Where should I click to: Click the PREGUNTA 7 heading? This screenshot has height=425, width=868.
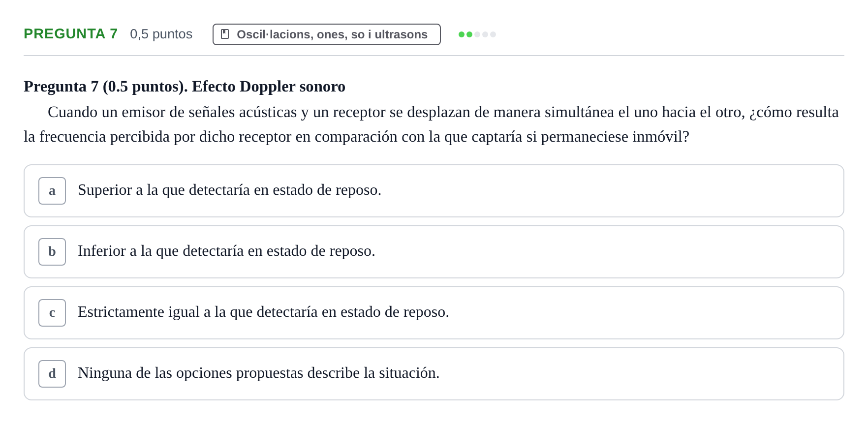coord(71,34)
